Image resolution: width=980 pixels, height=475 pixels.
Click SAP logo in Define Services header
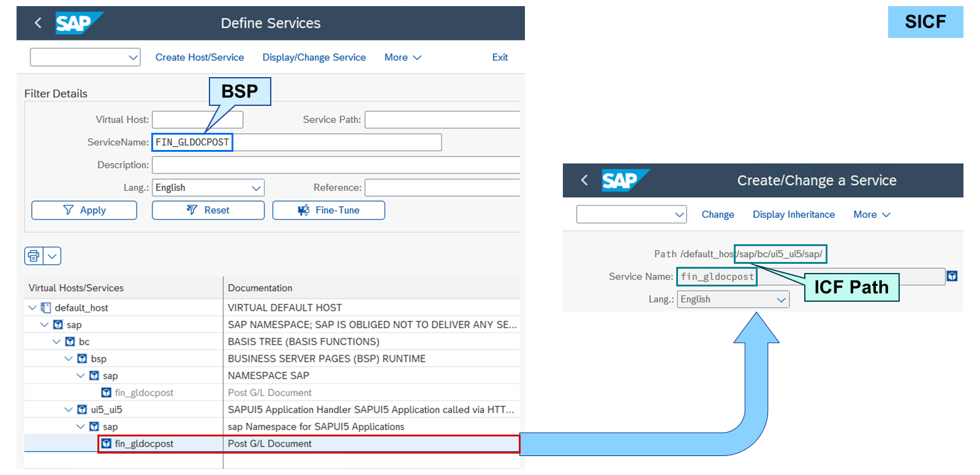click(x=79, y=23)
